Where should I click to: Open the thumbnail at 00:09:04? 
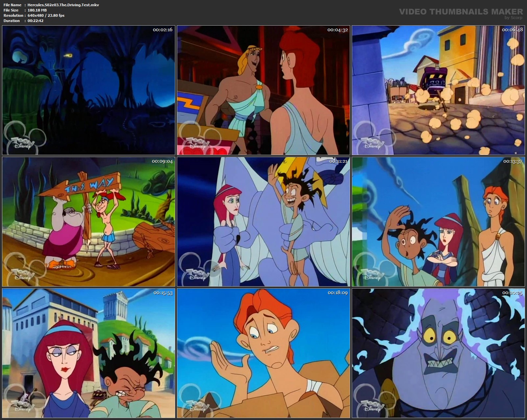pos(89,222)
